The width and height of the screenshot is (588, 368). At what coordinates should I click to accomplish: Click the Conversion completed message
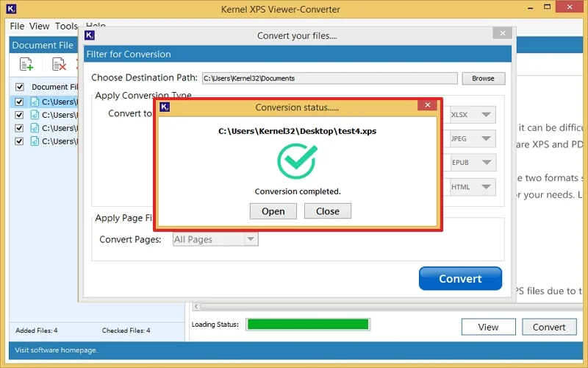point(298,191)
